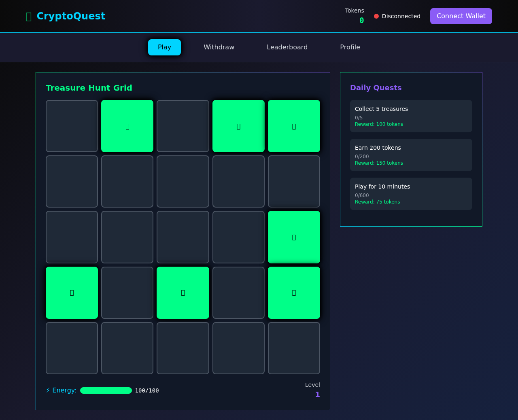The width and height of the screenshot is (518, 420).
Task: Toggle the empty tile in the top-left grid corner
Action: tap(72, 126)
